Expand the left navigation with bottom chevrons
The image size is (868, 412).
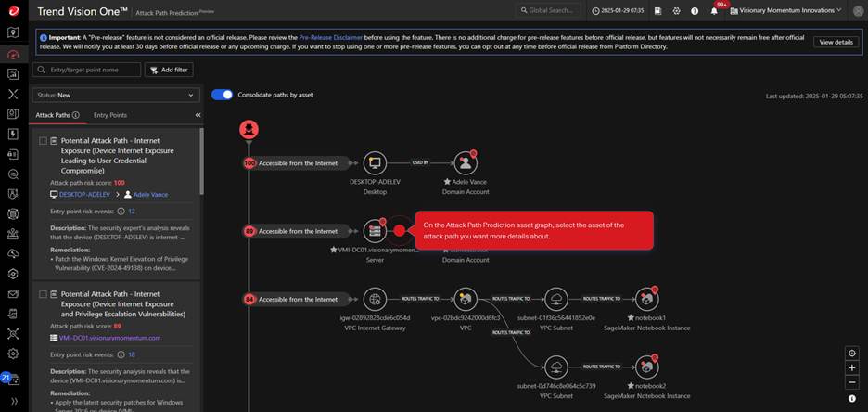pyautogui.click(x=13, y=400)
